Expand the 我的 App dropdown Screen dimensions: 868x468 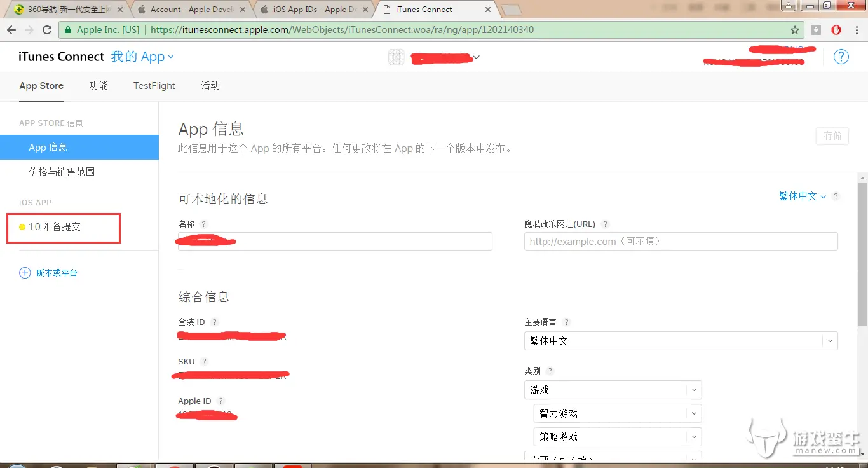142,57
